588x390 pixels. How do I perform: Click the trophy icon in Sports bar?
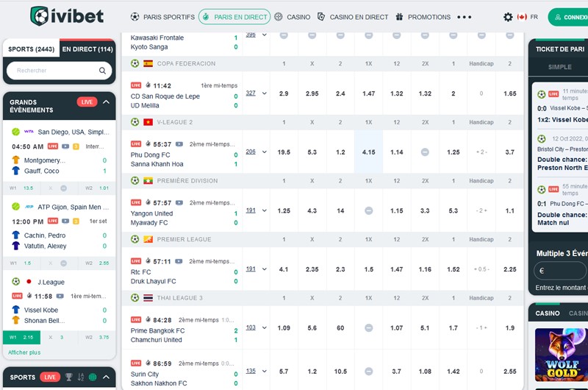pyautogui.click(x=68, y=377)
